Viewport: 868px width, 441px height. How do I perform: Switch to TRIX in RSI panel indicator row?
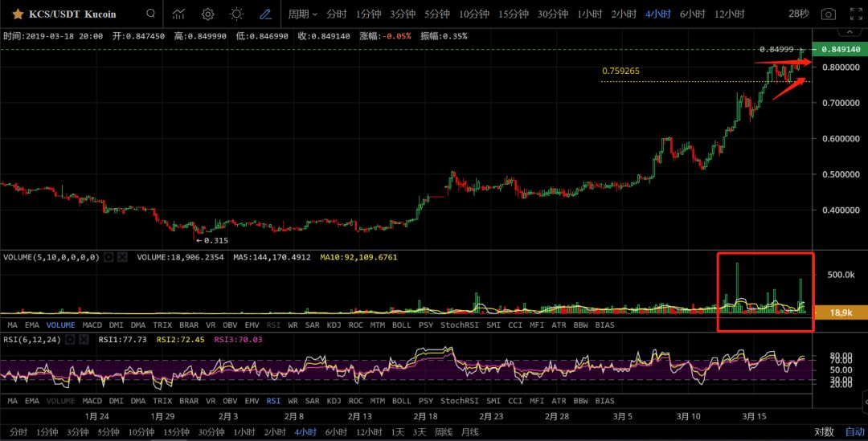pyautogui.click(x=162, y=401)
